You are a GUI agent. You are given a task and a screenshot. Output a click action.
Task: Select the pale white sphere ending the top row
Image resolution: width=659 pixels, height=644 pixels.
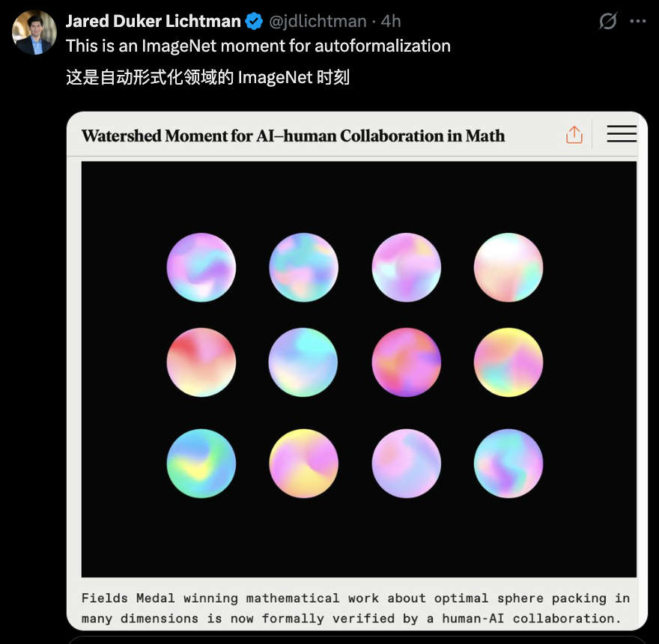[x=508, y=267]
